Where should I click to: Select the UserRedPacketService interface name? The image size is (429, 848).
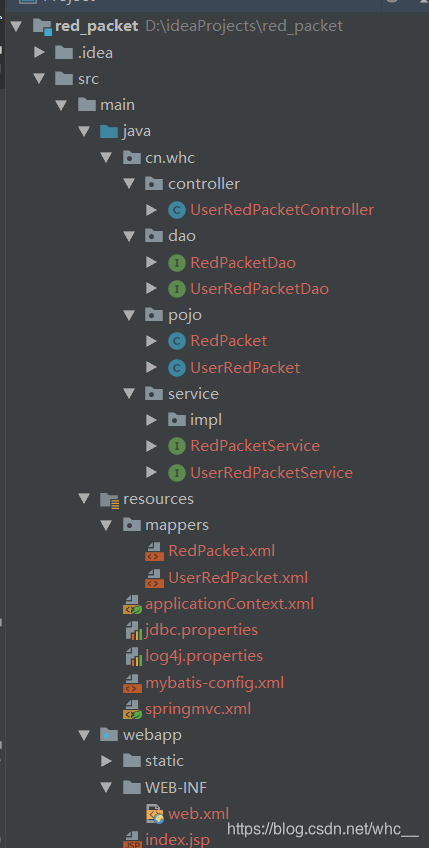(x=271, y=473)
